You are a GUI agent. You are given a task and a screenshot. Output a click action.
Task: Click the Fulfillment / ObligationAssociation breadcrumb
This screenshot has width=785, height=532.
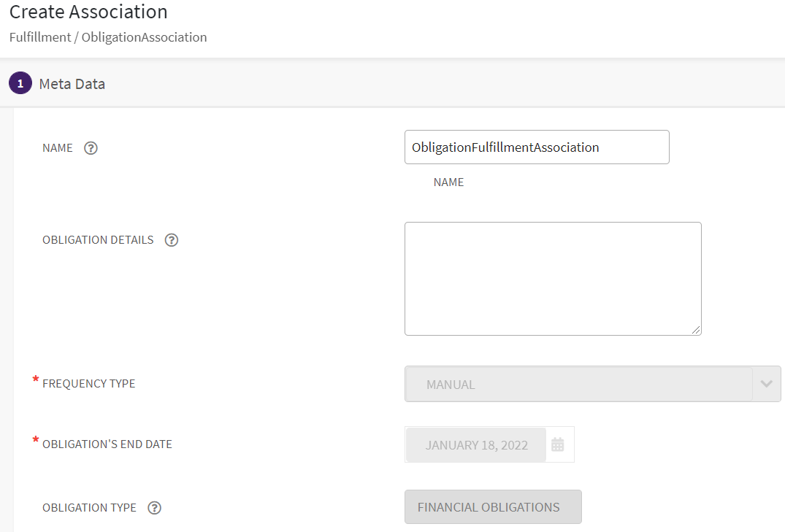tap(108, 37)
